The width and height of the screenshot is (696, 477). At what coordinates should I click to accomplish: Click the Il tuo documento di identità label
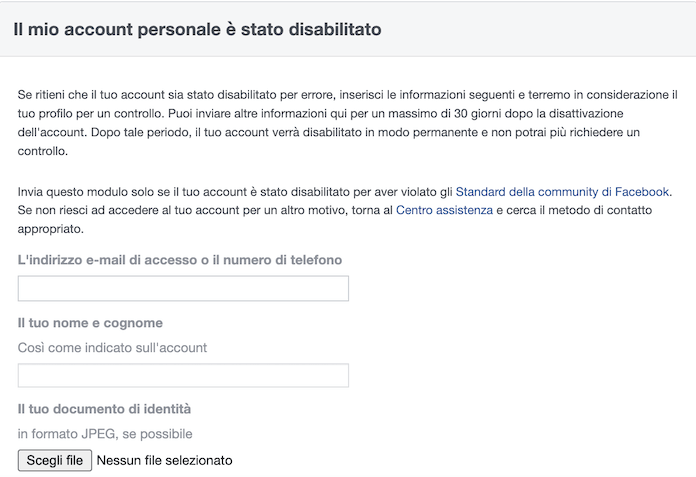pyautogui.click(x=104, y=409)
